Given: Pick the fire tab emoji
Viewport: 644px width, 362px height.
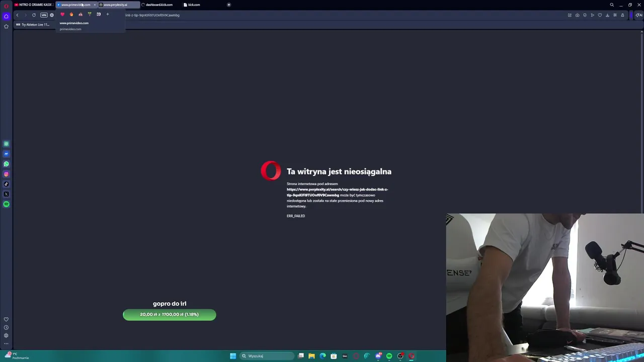Looking at the screenshot, I should (x=71, y=14).
